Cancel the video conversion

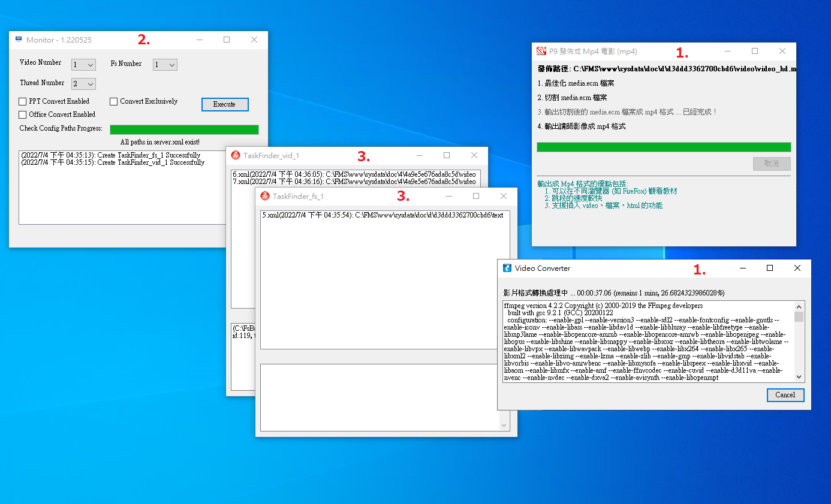coord(785,395)
